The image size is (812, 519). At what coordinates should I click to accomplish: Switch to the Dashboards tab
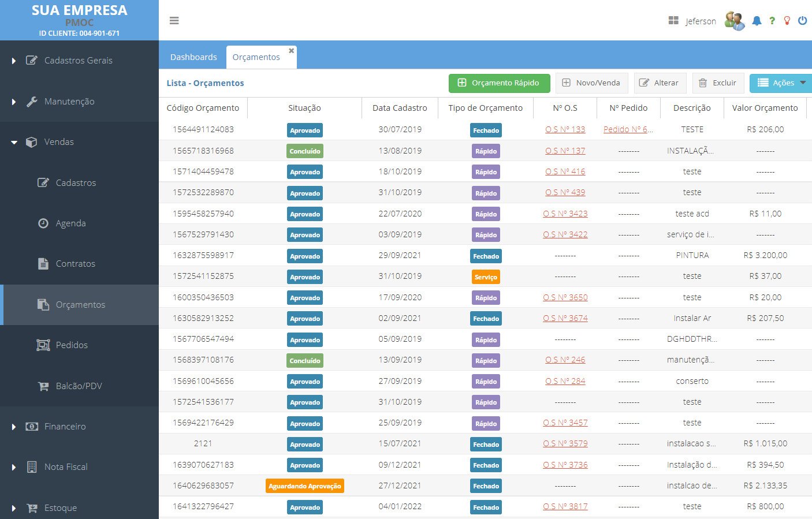[193, 57]
